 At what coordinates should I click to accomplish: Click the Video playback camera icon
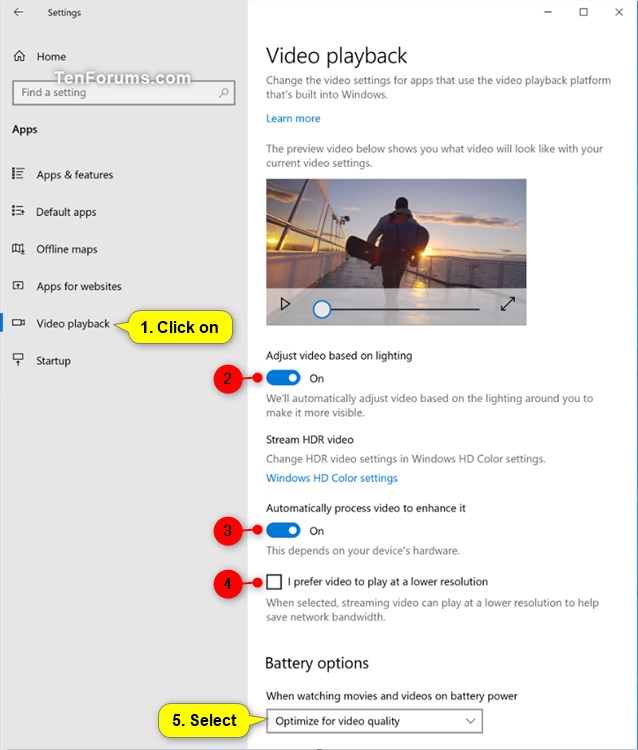pyautogui.click(x=18, y=322)
